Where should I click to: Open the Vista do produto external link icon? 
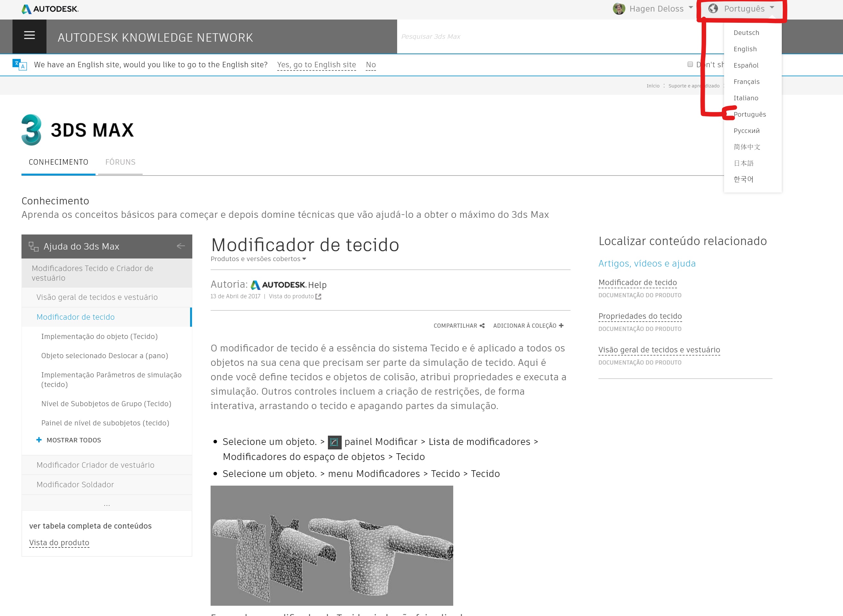[318, 296]
